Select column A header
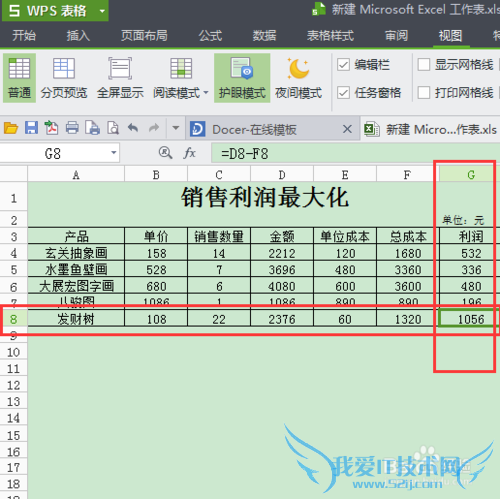500x499 pixels. [76, 174]
